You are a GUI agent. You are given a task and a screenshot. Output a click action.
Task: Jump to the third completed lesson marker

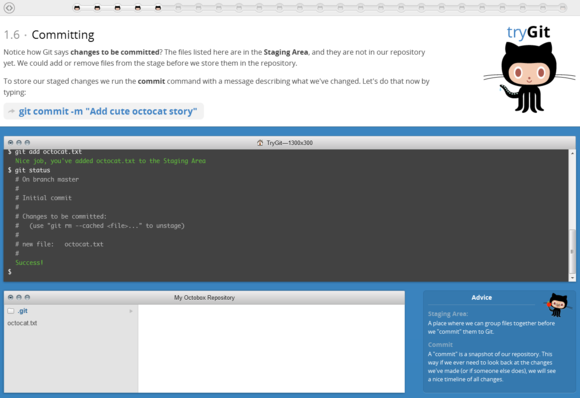[x=118, y=7]
